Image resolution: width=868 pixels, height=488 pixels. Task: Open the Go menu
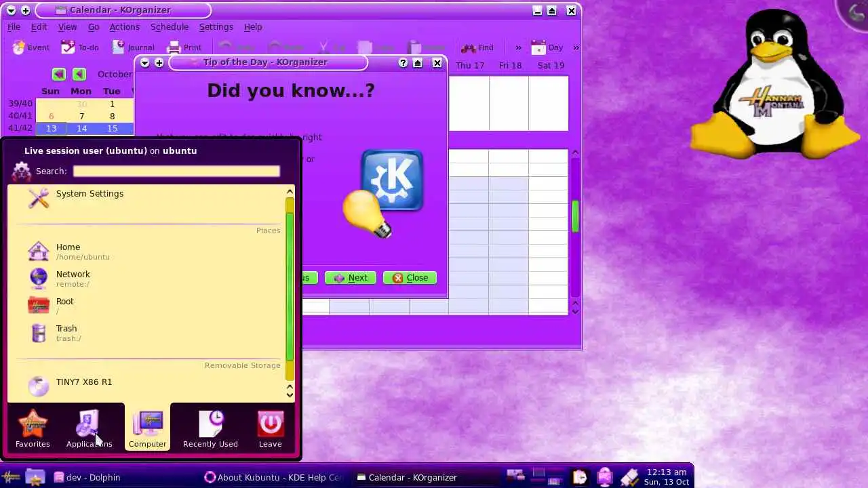coord(94,27)
